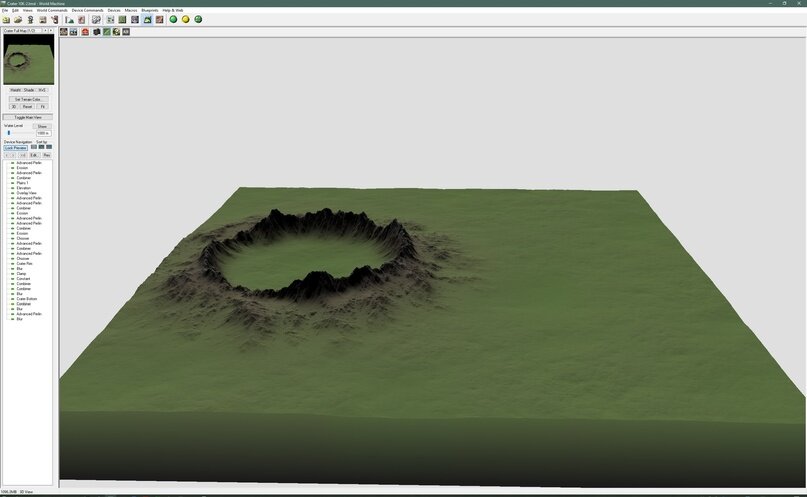Click the yellow build sphere icon

[186, 20]
